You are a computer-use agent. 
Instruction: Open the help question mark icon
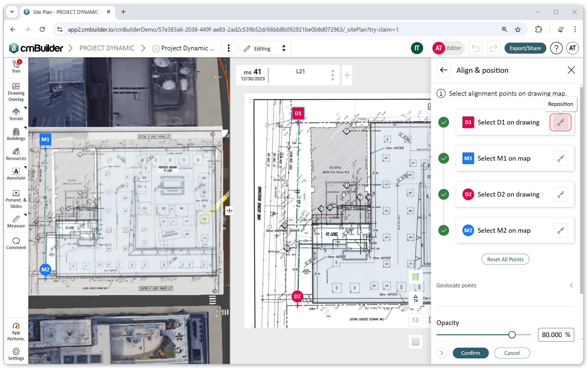tap(556, 48)
